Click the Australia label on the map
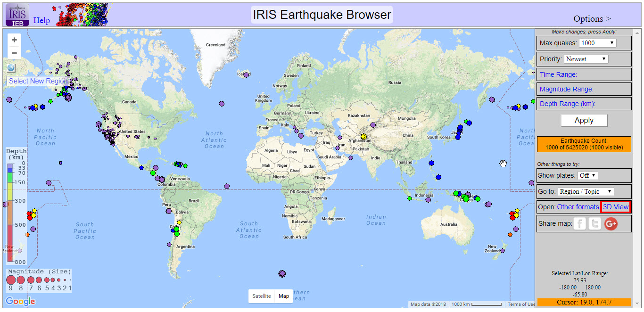Screen dimensions: 644x312 click(448, 224)
